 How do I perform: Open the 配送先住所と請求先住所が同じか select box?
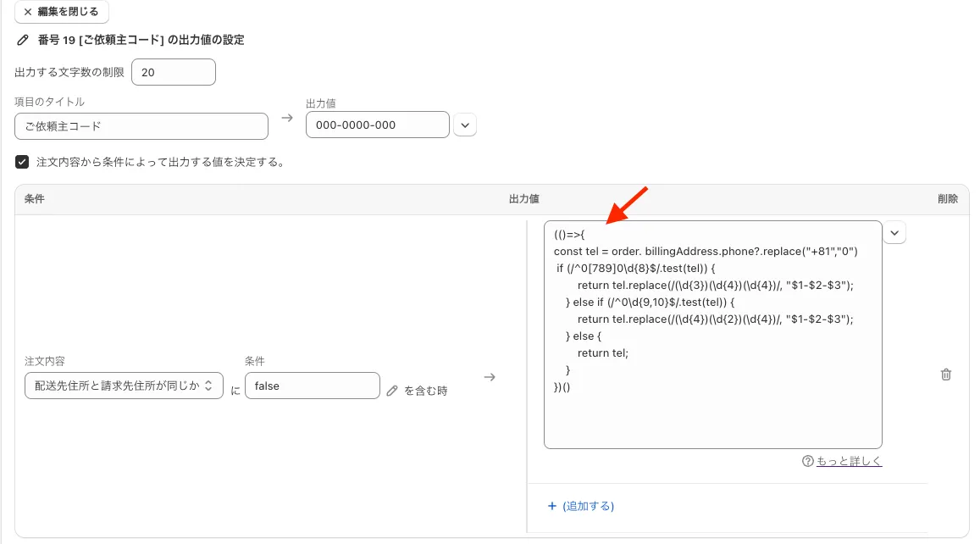point(124,386)
